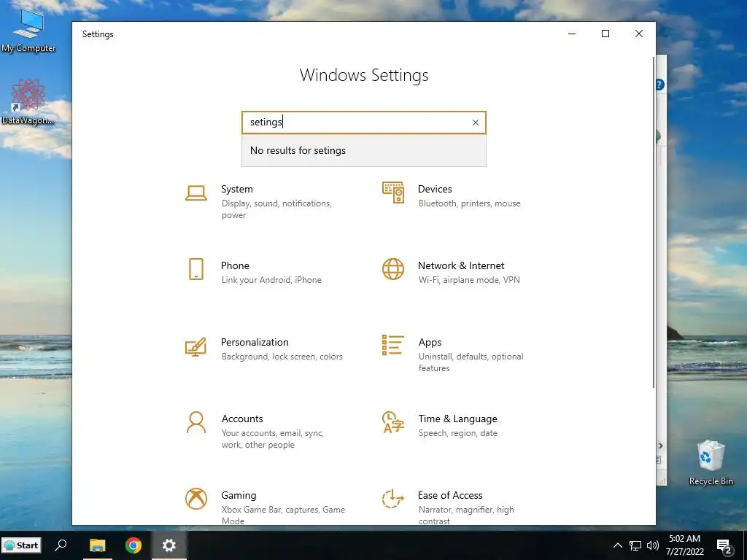Show hidden system tray icons
The width and height of the screenshot is (747, 560).
(617, 545)
